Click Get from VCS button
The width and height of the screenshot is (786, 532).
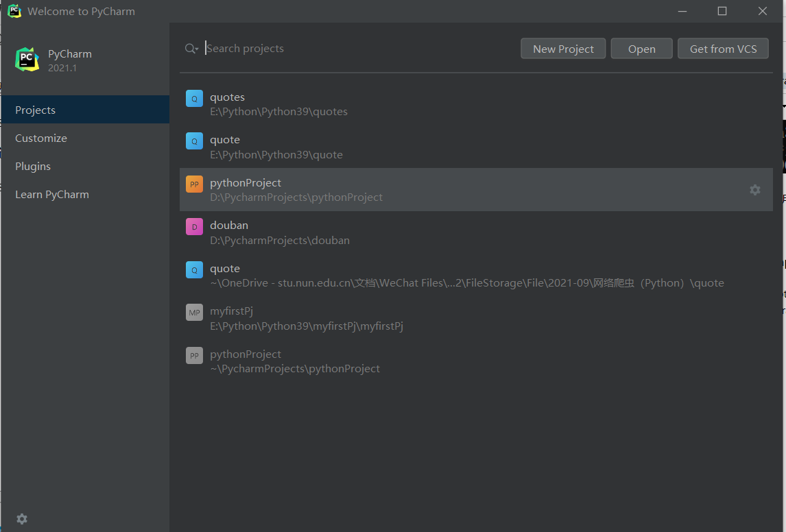pyautogui.click(x=723, y=49)
